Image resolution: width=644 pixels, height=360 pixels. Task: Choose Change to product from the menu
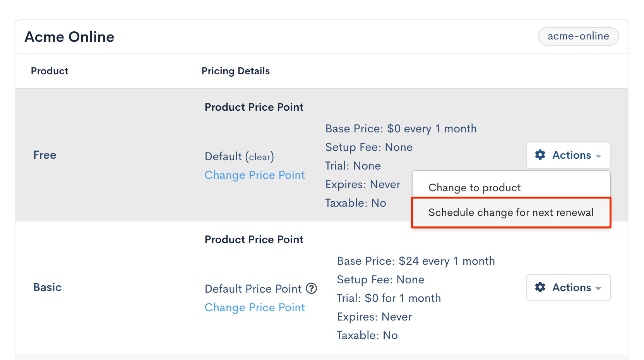click(474, 187)
